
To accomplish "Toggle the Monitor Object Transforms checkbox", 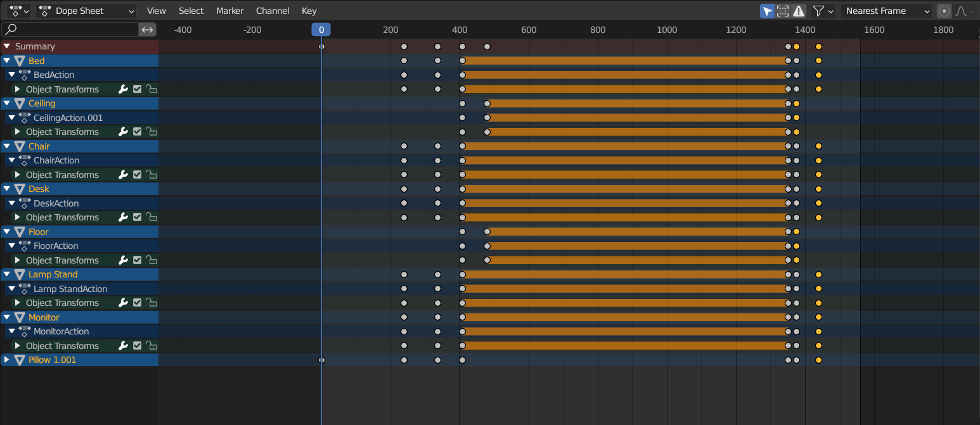I will [137, 346].
